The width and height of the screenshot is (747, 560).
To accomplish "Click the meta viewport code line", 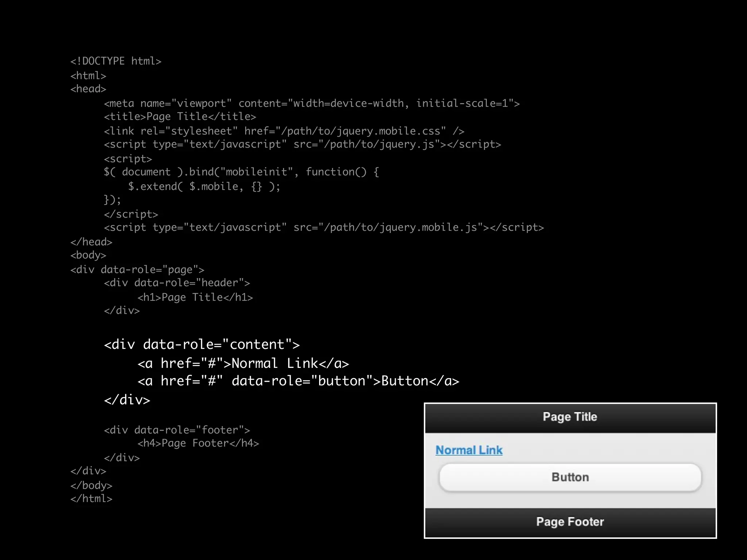I will (x=311, y=104).
